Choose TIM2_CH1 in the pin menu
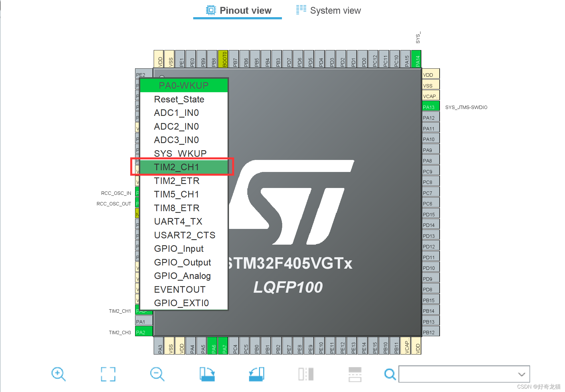Image resolution: width=565 pixels, height=392 pixels. pyautogui.click(x=176, y=167)
